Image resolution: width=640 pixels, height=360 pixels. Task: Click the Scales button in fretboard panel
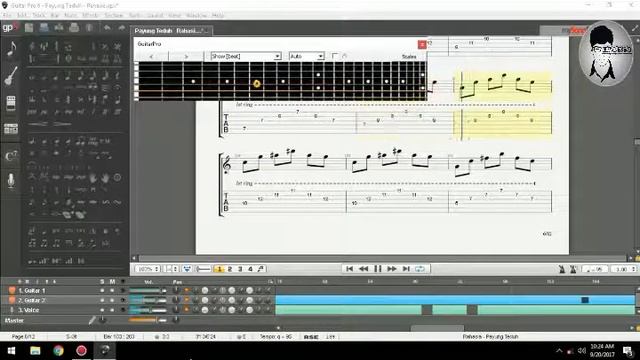pyautogui.click(x=409, y=57)
